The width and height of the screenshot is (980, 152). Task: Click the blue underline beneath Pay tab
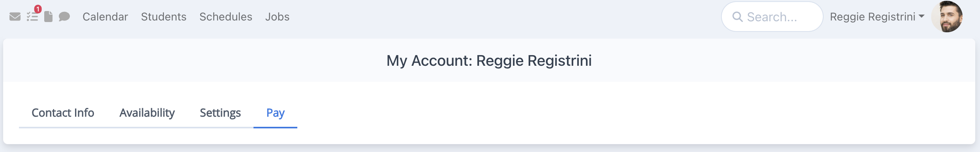pyautogui.click(x=275, y=128)
